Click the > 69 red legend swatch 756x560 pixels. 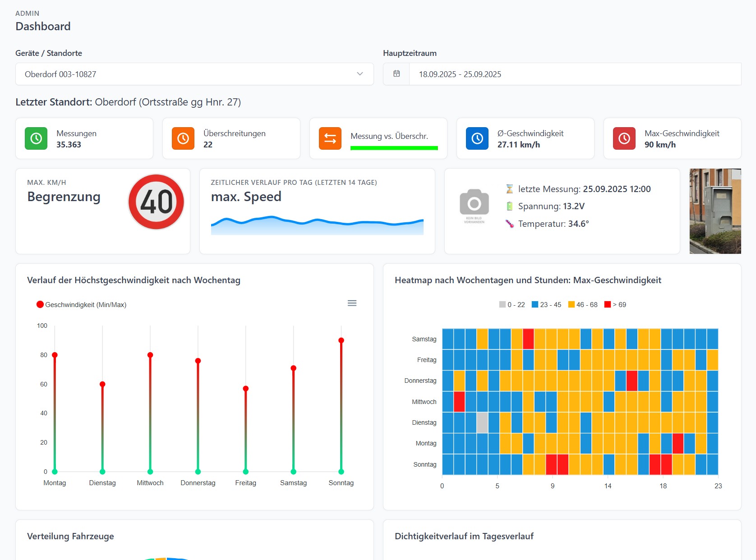608,305
